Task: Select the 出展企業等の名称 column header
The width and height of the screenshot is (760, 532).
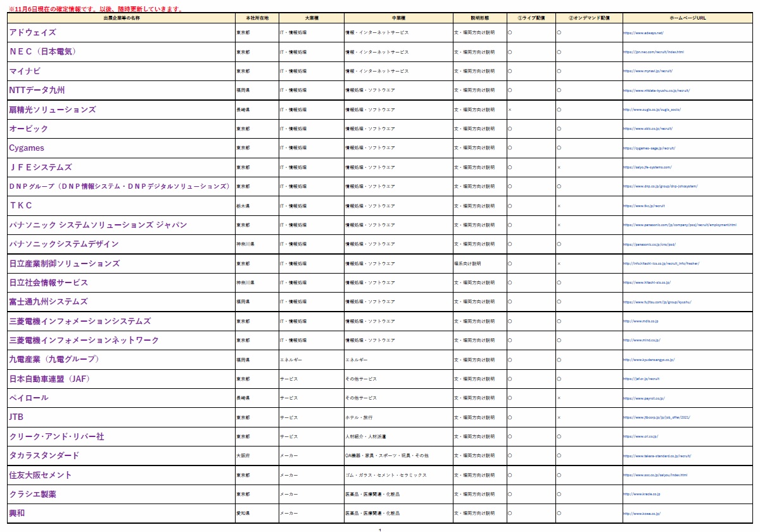Action: click(x=122, y=18)
